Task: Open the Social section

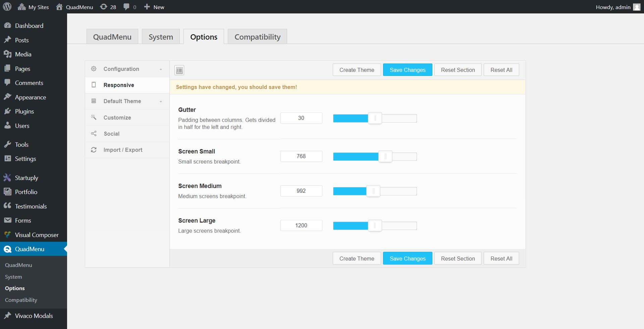Action: [127, 134]
